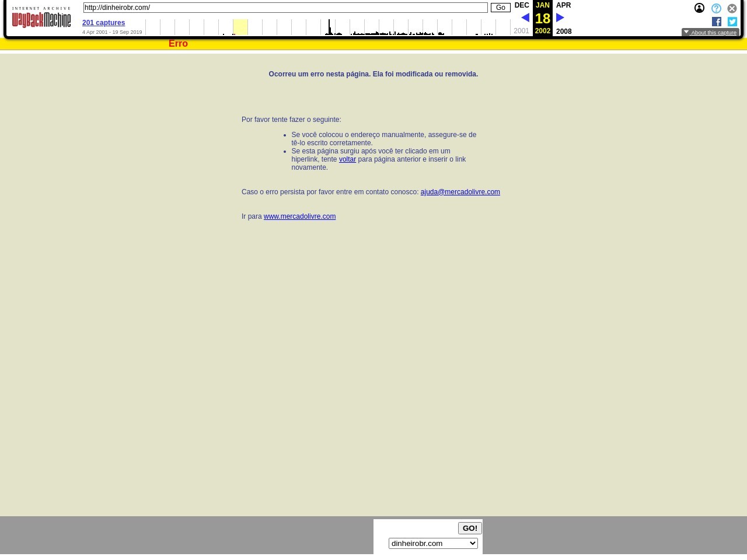Expand About this capture
Viewport: 747px width, 560px height.
click(x=710, y=33)
